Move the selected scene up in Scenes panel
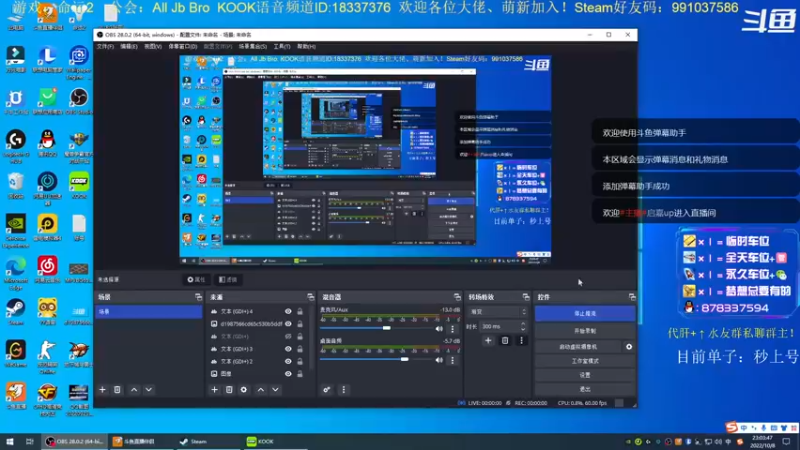 (x=134, y=390)
